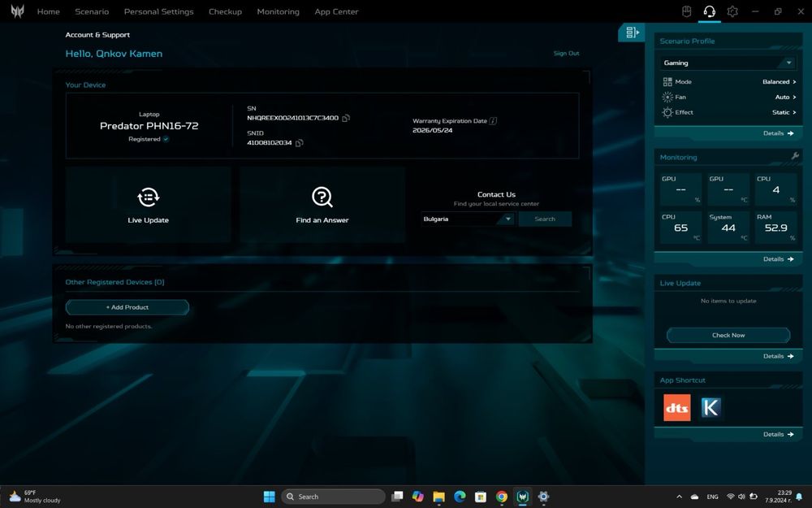This screenshot has height=508, width=812.
Task: Click the Mode grid icon
Action: click(667, 82)
